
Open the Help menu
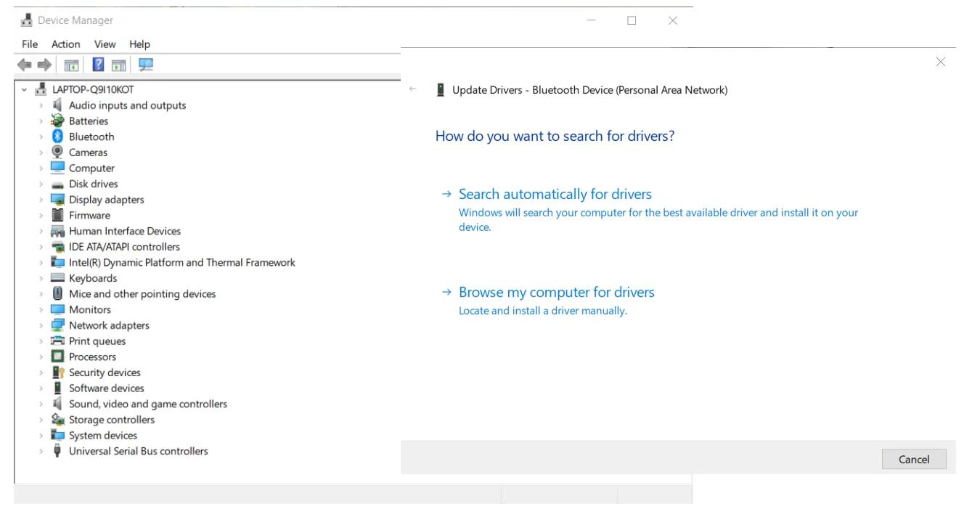[139, 44]
